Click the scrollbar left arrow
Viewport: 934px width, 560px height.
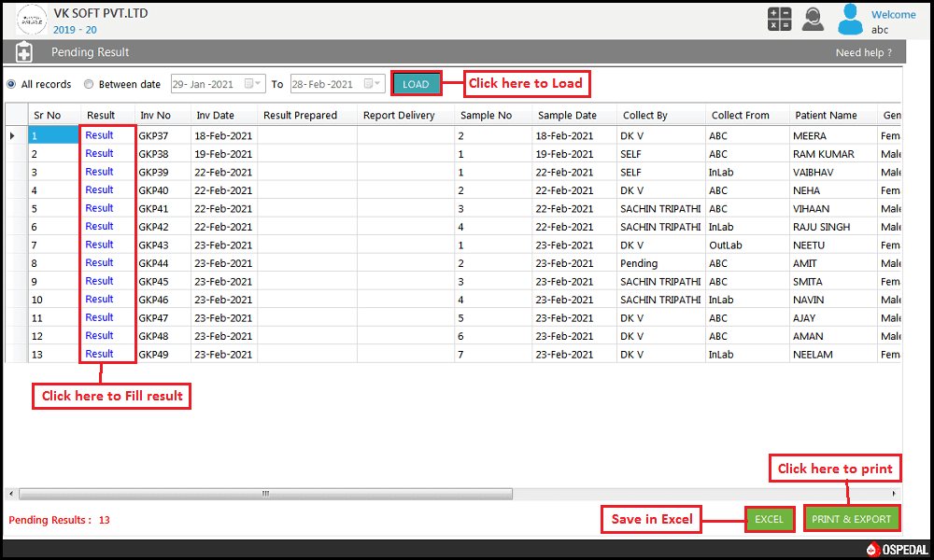[10, 494]
